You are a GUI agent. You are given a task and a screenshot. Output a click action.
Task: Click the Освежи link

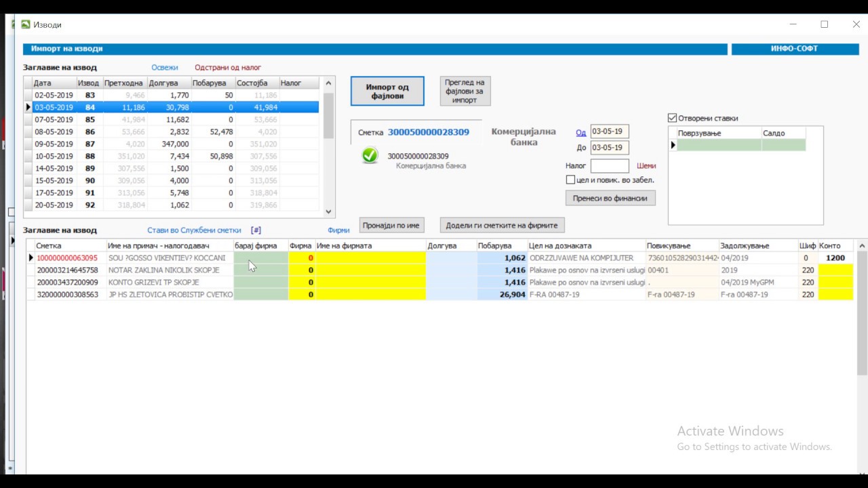(x=165, y=68)
